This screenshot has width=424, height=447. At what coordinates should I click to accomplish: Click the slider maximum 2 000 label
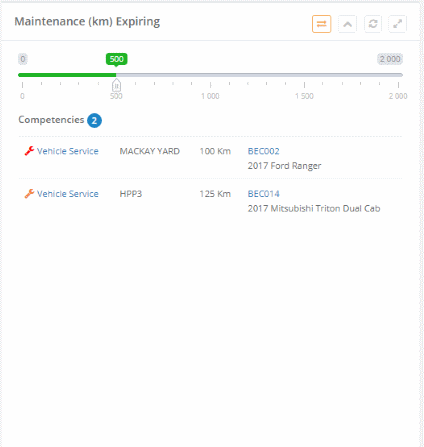390,59
